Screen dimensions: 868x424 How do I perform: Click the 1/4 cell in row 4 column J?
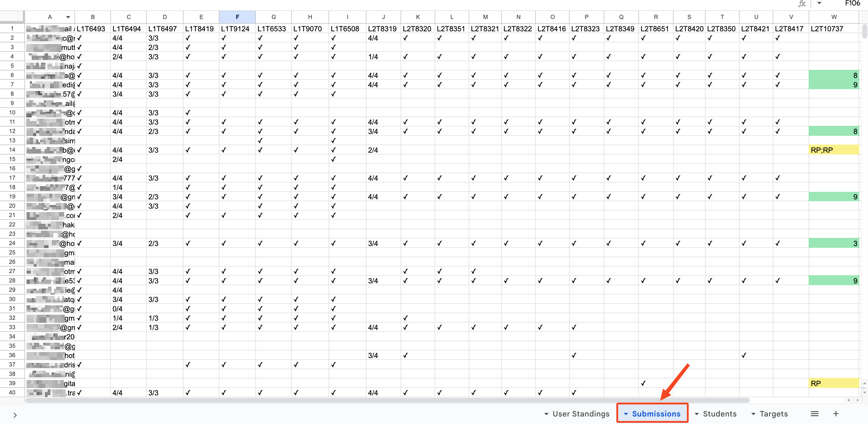[x=383, y=57]
